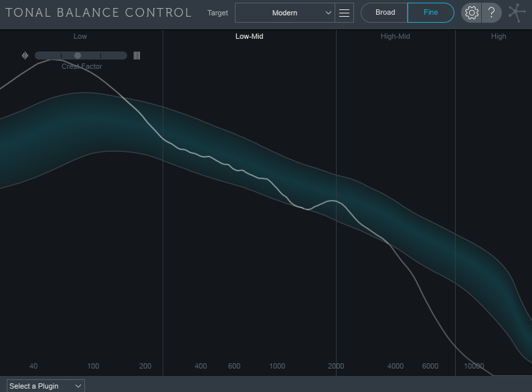Click the Crest Factor slider handle

coord(78,56)
